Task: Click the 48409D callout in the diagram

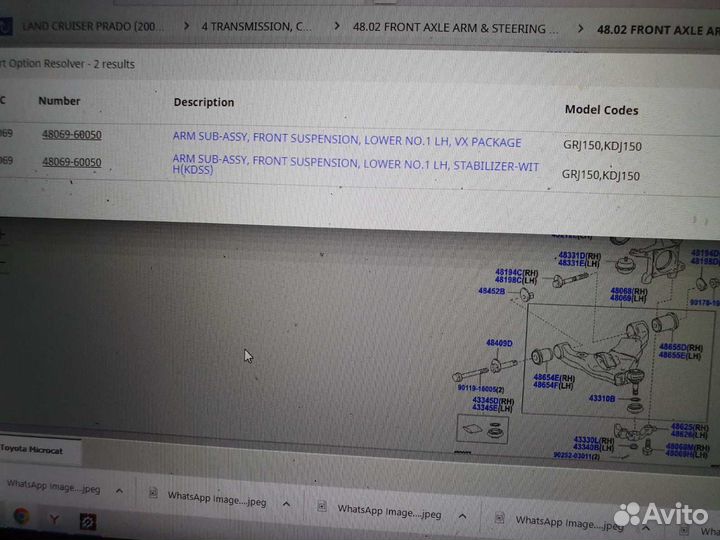Action: click(499, 343)
